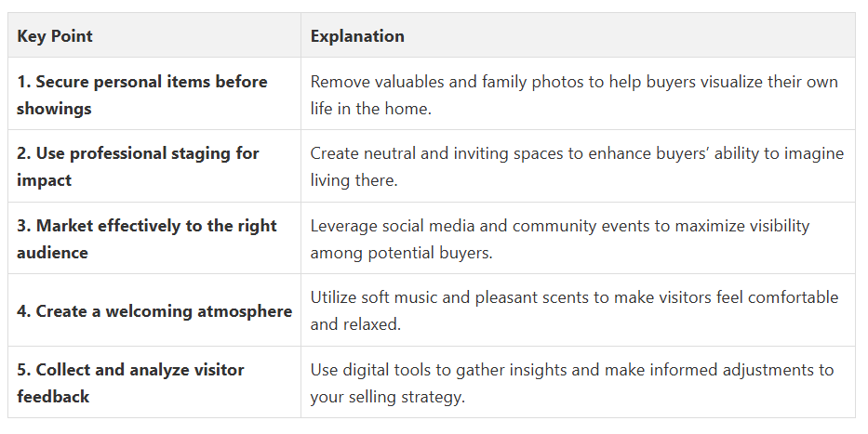This screenshot has height=434, width=868.
Task: Click "Create a welcoming atmosphere" cell
Action: [154, 311]
